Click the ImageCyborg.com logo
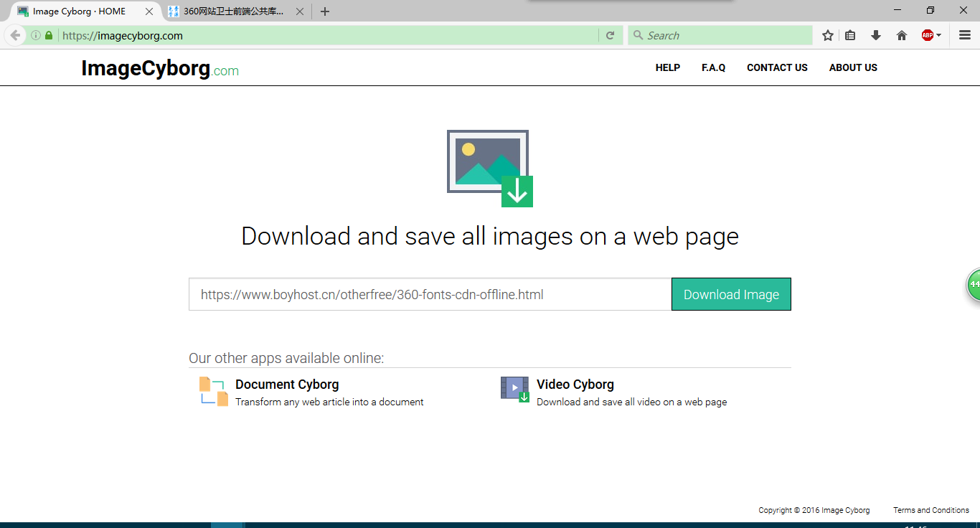 click(160, 69)
